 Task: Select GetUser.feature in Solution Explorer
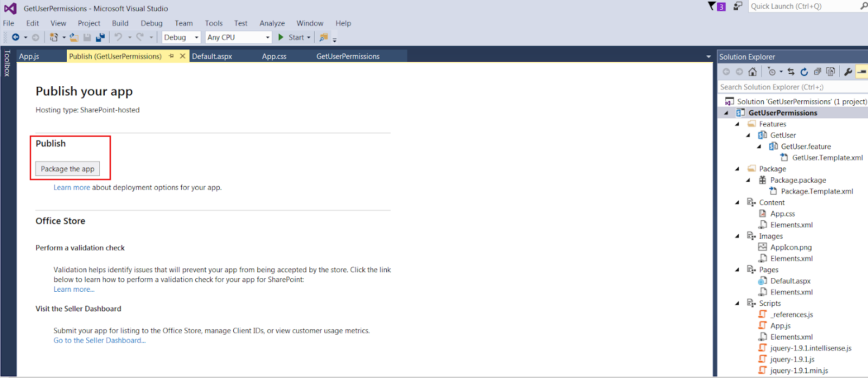tap(806, 146)
